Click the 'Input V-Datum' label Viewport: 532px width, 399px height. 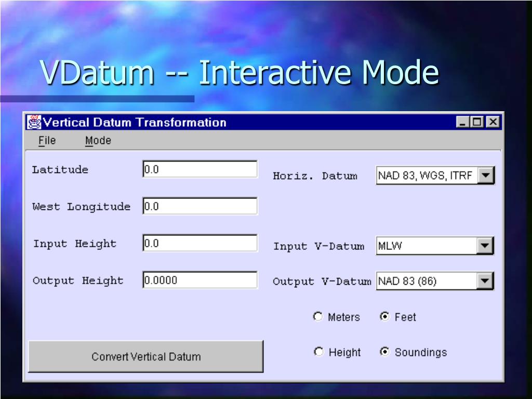click(319, 246)
